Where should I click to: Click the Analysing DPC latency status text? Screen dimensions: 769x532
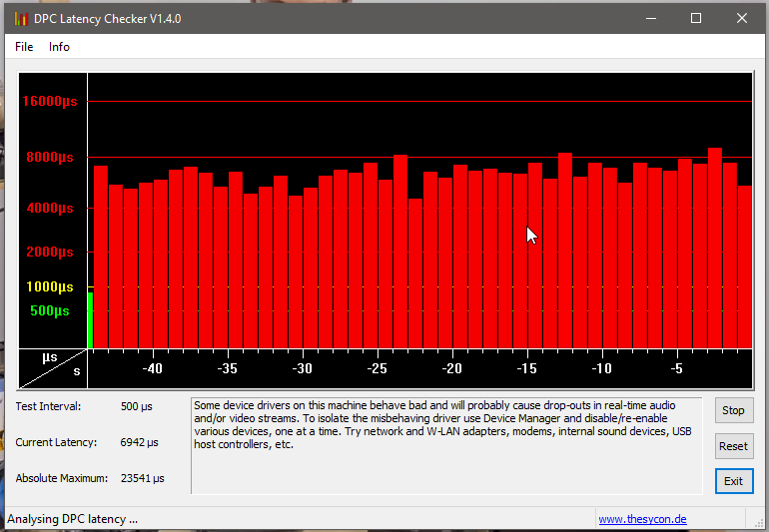(72, 519)
